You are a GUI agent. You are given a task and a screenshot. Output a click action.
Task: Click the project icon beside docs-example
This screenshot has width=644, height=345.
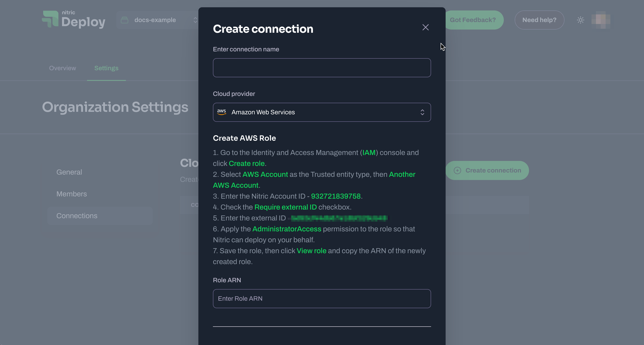(x=125, y=20)
